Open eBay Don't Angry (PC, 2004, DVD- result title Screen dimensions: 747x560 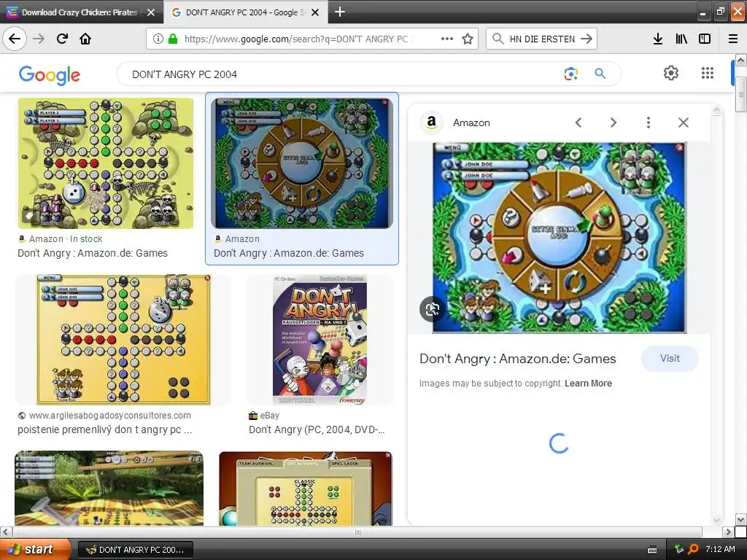click(x=317, y=429)
